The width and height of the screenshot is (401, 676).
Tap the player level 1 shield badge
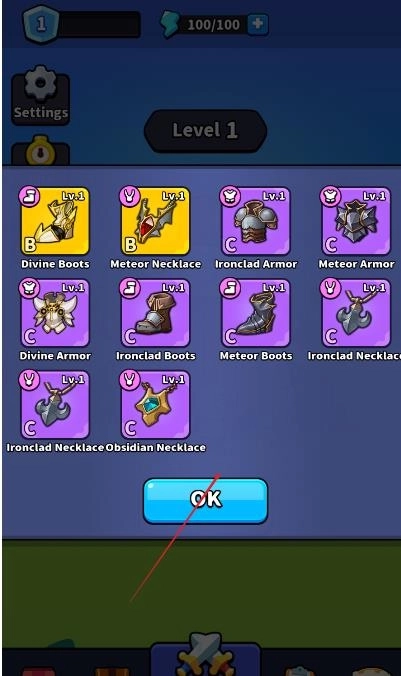point(41,24)
